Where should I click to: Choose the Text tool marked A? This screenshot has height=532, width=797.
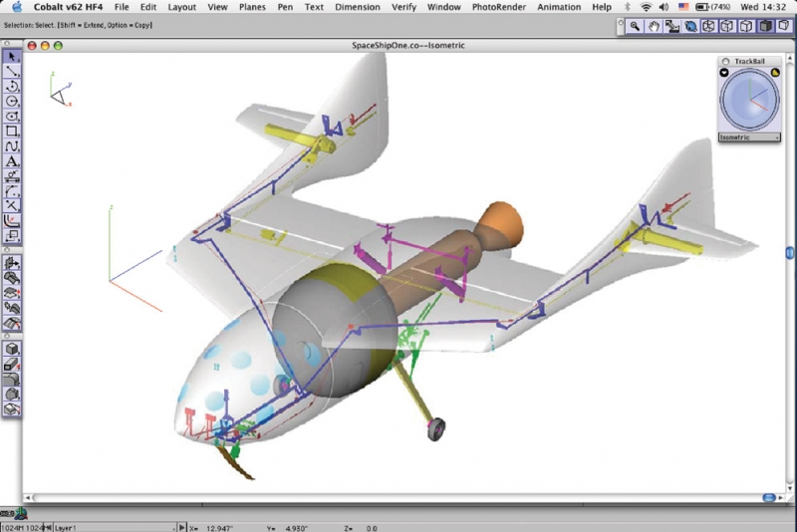(x=13, y=161)
